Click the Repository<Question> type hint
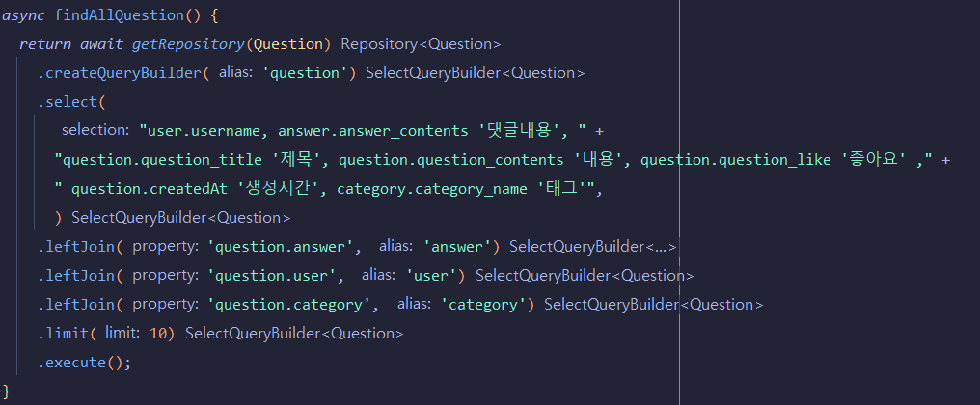The image size is (980, 405). (x=421, y=44)
